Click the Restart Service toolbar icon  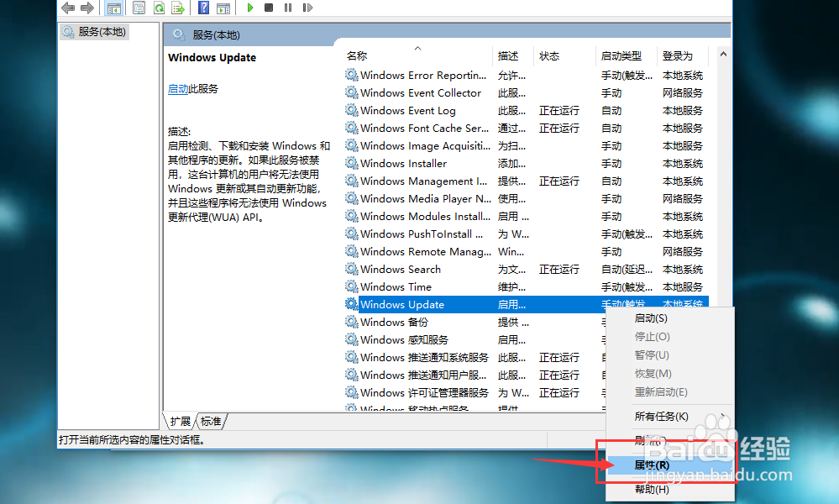pos(307,8)
